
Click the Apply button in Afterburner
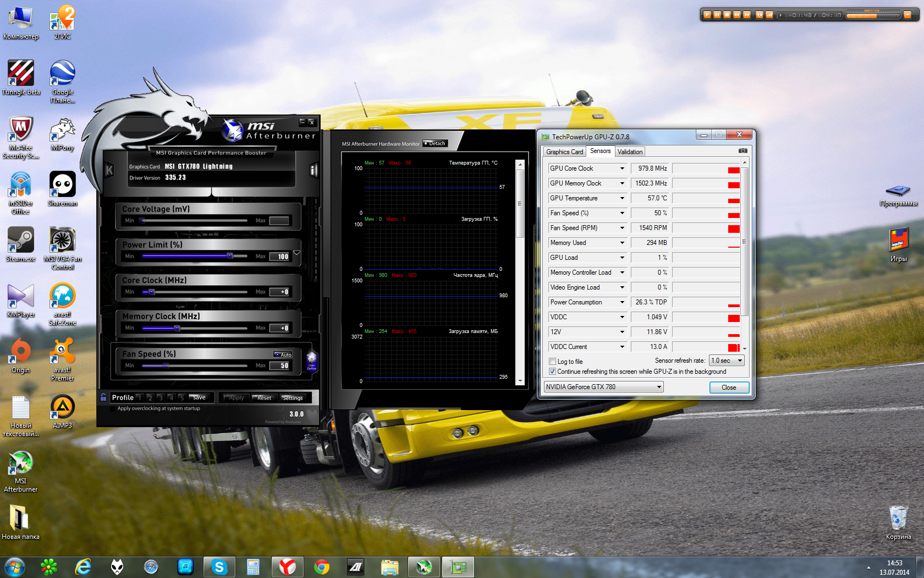tap(236, 397)
